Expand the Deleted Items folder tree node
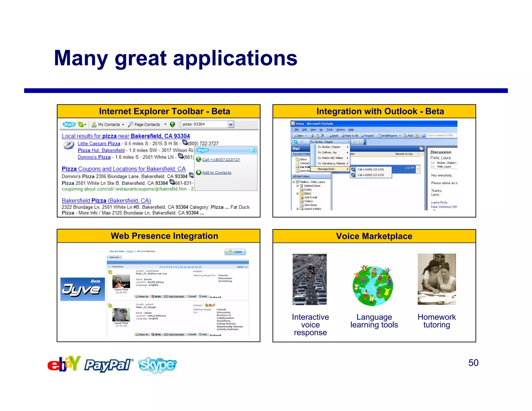The width and height of the screenshot is (532, 411). (x=297, y=186)
